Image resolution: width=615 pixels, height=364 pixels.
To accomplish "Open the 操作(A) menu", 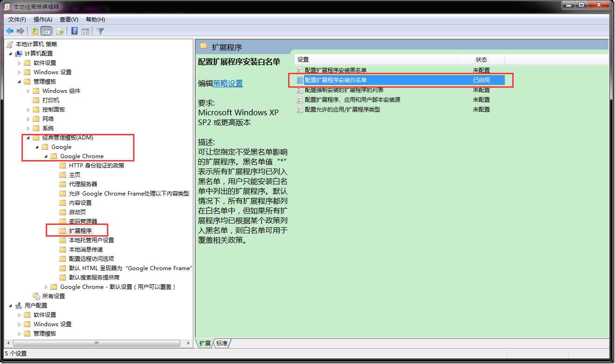I will coord(43,20).
